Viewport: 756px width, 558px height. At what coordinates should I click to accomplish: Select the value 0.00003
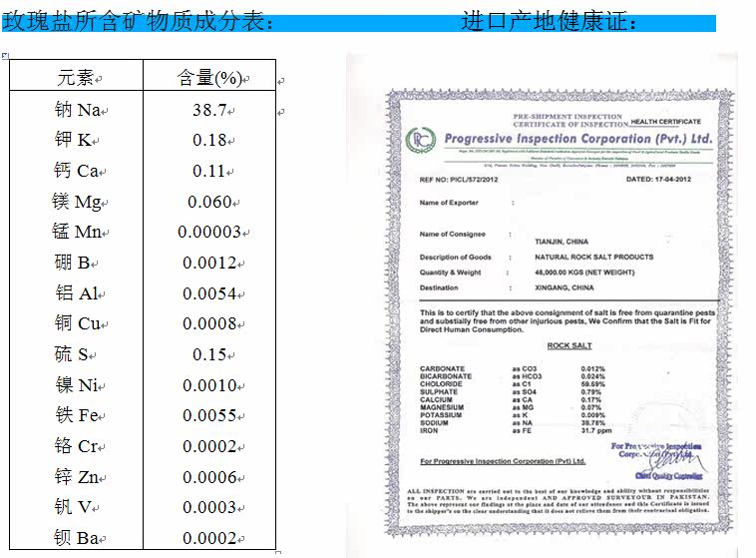coord(209,233)
